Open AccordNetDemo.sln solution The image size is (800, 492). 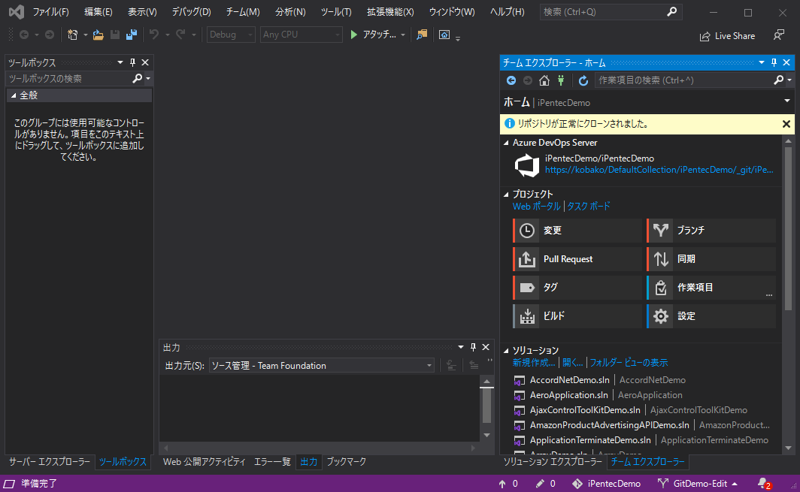point(569,380)
